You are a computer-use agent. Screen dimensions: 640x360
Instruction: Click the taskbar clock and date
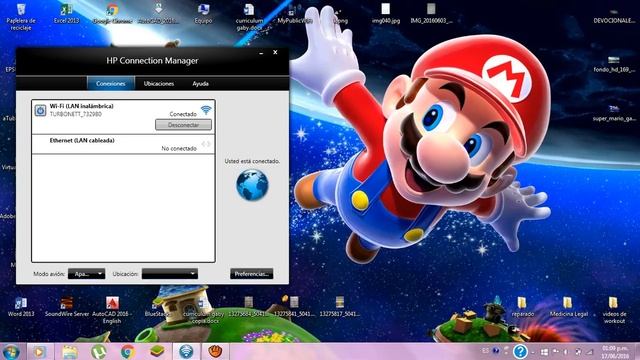coord(615,352)
